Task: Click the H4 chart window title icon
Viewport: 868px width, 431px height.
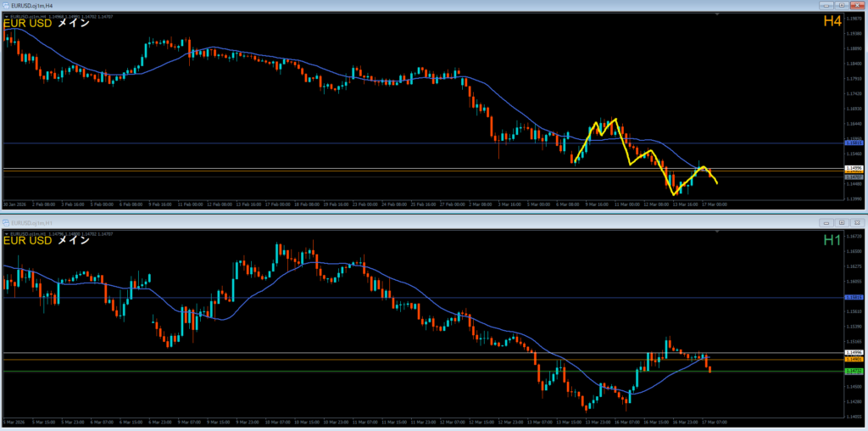Action: click(6, 5)
